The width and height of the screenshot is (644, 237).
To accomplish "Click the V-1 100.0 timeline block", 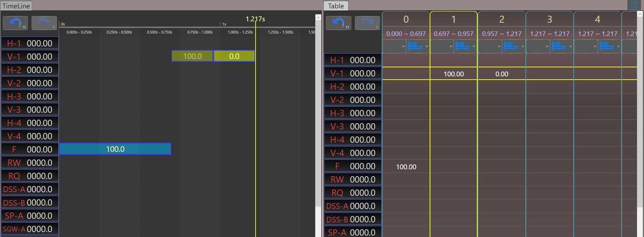I will (x=192, y=56).
